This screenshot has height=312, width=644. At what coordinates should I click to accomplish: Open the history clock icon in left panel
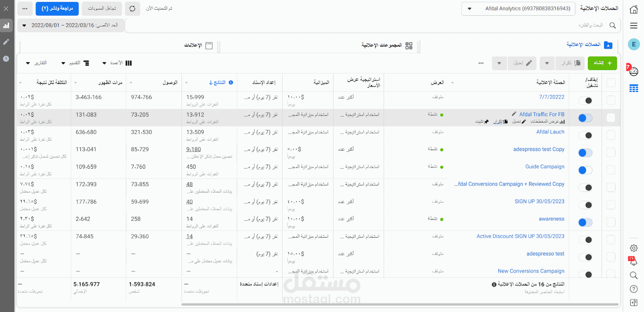pyautogui.click(x=6, y=59)
